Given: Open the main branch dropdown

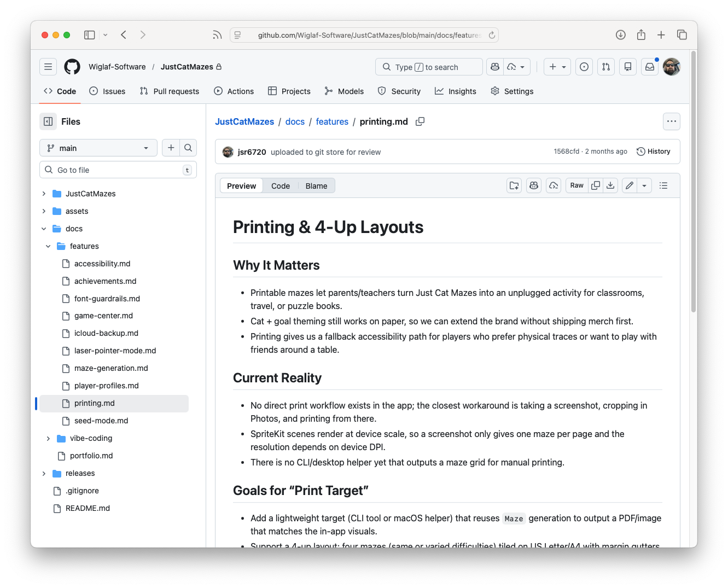Looking at the screenshot, I should click(x=98, y=148).
